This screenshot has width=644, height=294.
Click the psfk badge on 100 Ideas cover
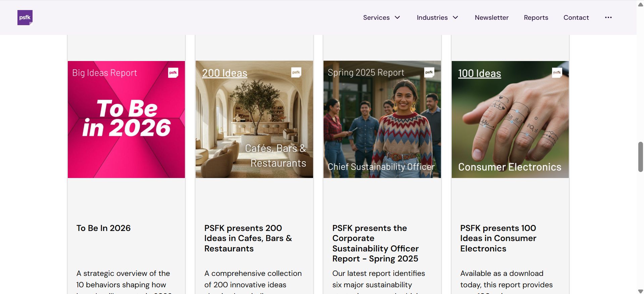click(x=557, y=72)
